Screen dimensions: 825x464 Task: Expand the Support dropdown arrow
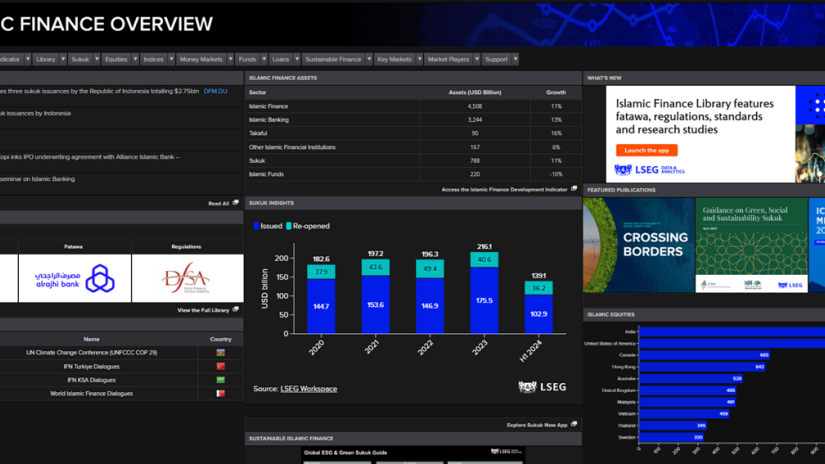(x=516, y=59)
